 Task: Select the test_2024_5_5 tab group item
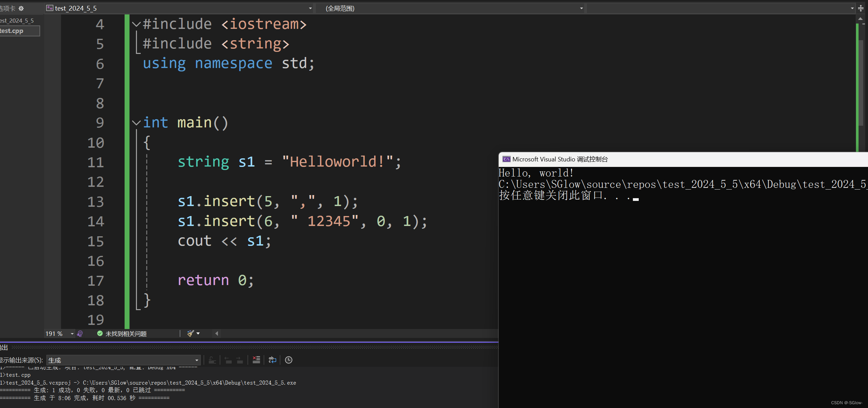[17, 21]
